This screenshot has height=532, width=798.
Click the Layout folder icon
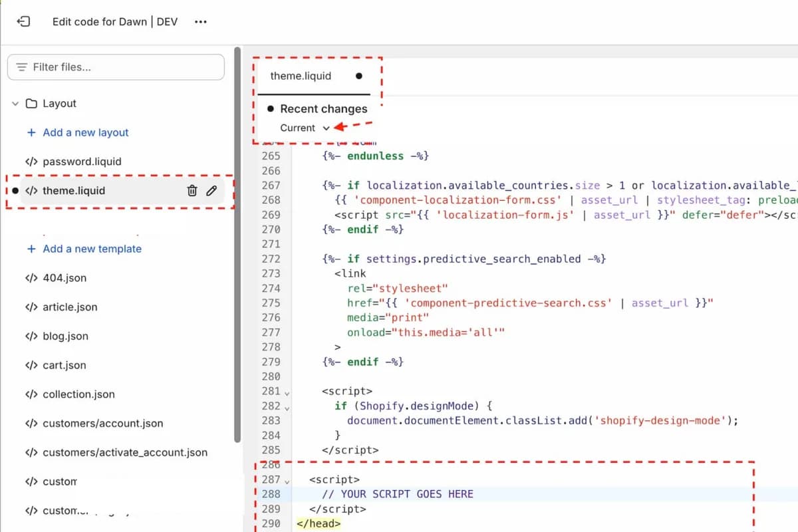pos(31,104)
